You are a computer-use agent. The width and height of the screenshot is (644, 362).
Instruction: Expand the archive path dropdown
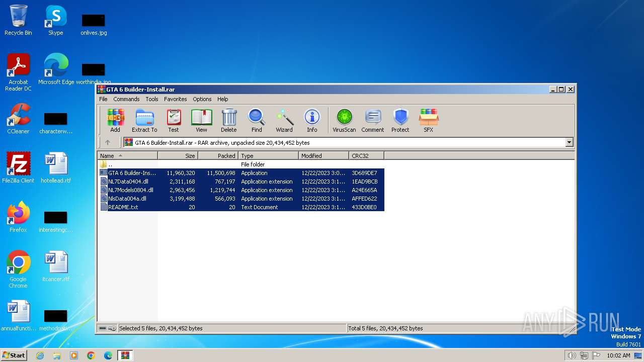coord(570,143)
